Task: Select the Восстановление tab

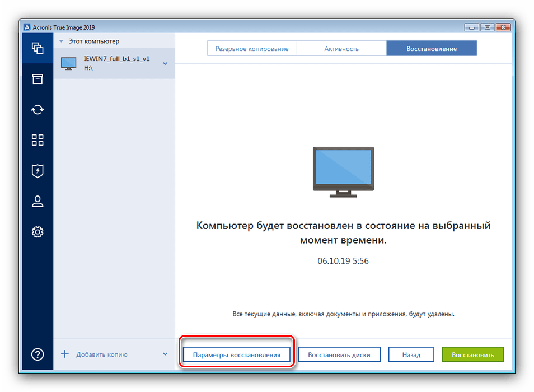Action: coord(432,48)
